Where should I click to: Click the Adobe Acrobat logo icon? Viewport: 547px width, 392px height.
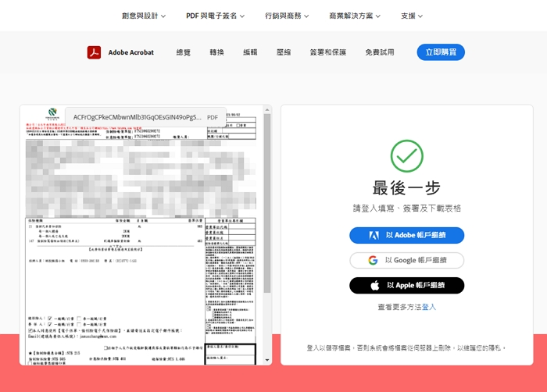coord(94,52)
